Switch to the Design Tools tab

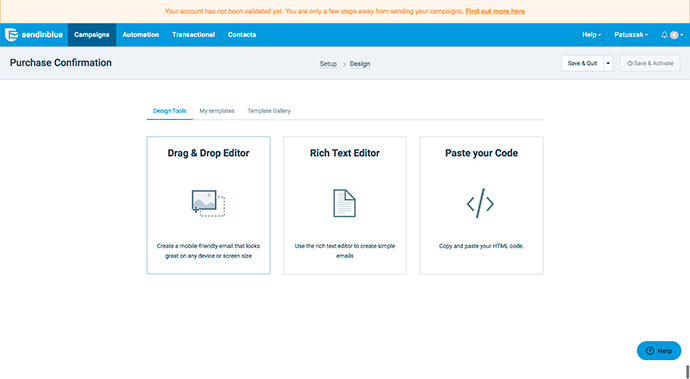tap(169, 111)
